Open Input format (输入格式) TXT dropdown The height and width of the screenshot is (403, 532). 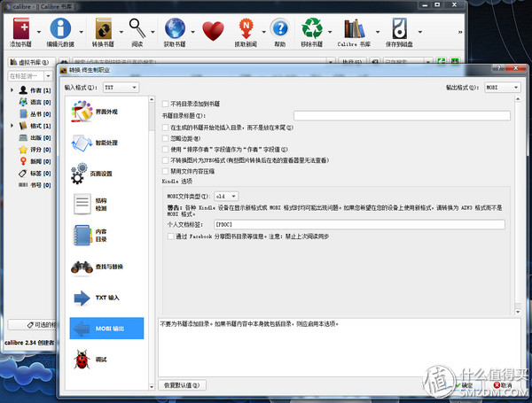(121, 88)
